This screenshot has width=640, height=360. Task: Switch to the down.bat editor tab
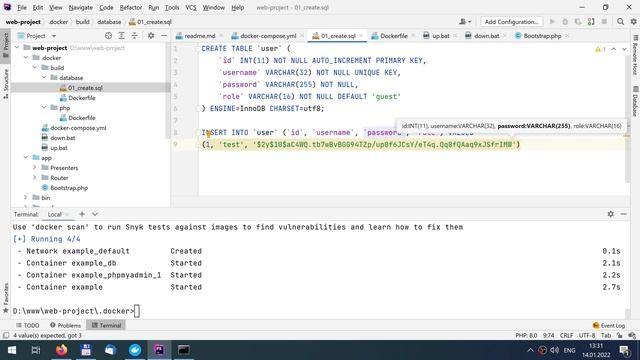coord(487,36)
